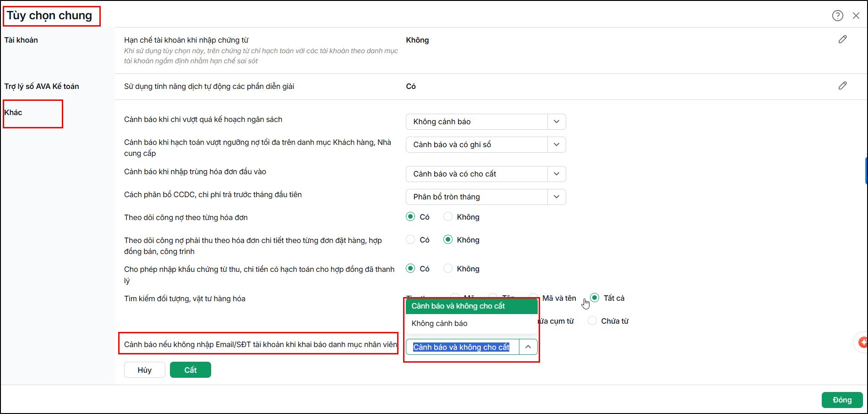Image resolution: width=868 pixels, height=414 pixels.
Task: Select Không for importing liquidated contract vouchers
Action: tap(448, 269)
